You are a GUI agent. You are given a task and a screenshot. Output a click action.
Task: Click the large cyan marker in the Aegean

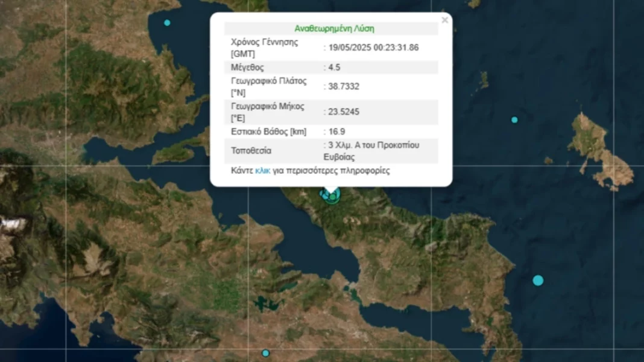[x=537, y=280]
